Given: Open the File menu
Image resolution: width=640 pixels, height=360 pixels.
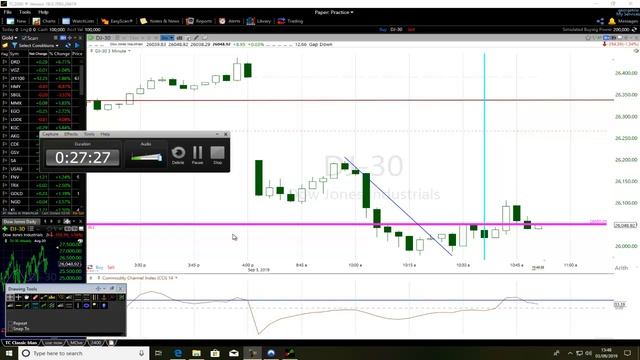Looking at the screenshot, I should pyautogui.click(x=7, y=12).
